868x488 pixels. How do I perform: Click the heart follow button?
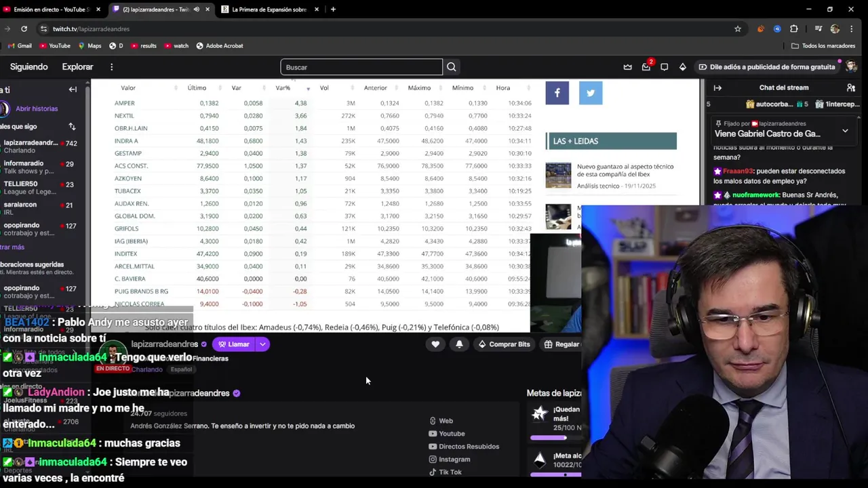tap(435, 344)
